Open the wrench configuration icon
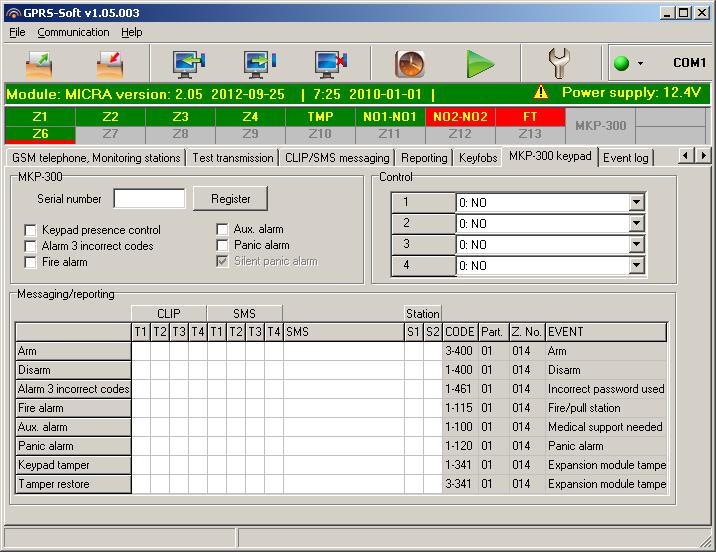The width and height of the screenshot is (716, 552). point(558,63)
